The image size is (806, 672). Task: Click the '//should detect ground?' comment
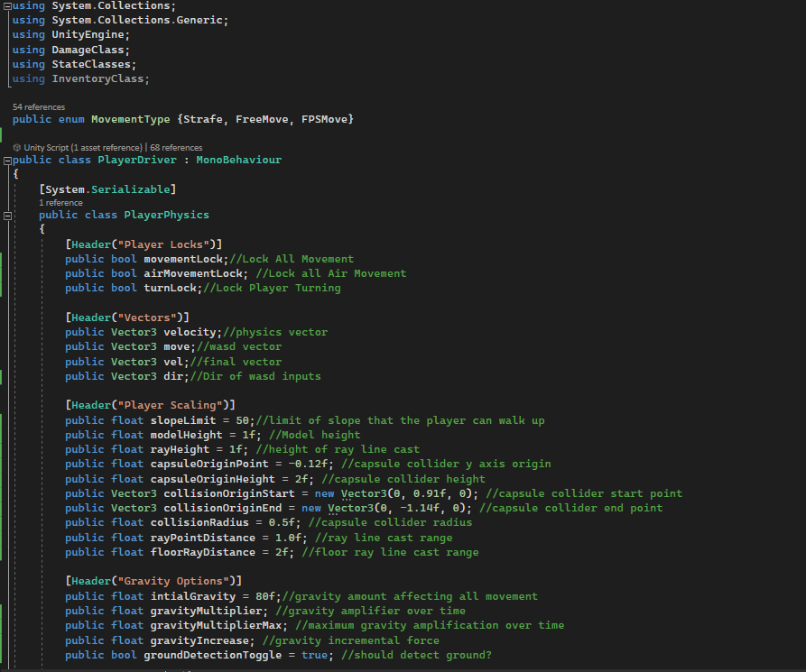click(x=416, y=655)
